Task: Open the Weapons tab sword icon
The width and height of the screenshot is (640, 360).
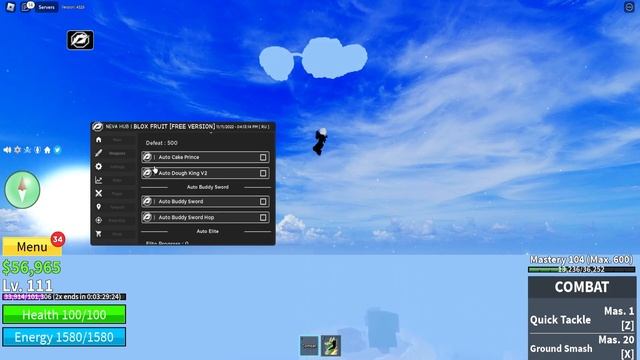Action: click(98, 153)
